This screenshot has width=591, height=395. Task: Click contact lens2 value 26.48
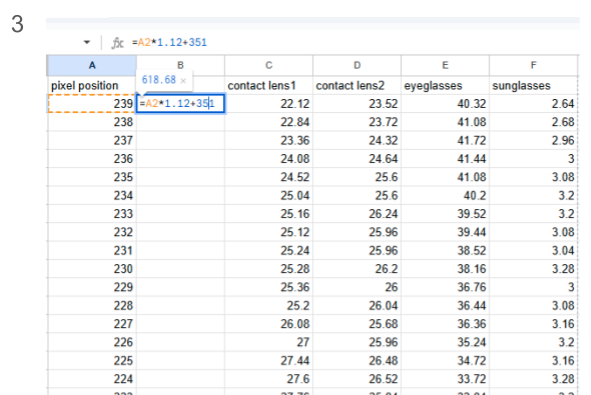[357, 361]
